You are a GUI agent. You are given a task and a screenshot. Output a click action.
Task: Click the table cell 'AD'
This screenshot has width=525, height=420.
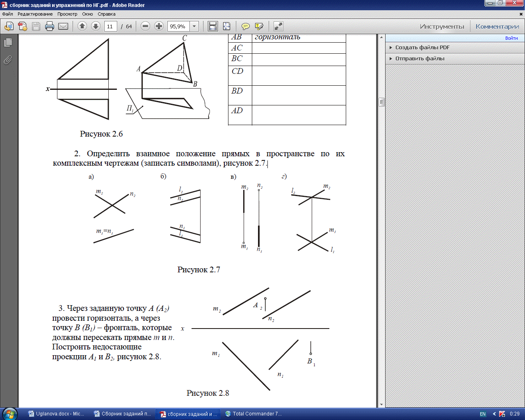(x=240, y=115)
